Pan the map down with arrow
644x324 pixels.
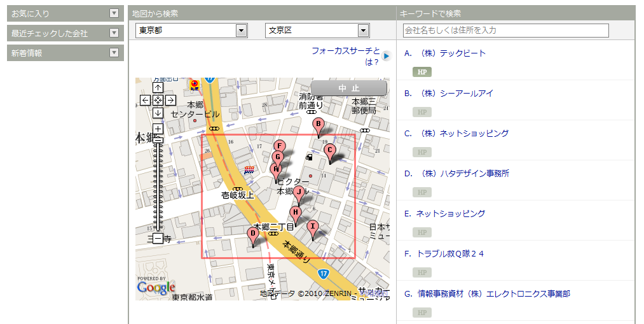(x=158, y=113)
